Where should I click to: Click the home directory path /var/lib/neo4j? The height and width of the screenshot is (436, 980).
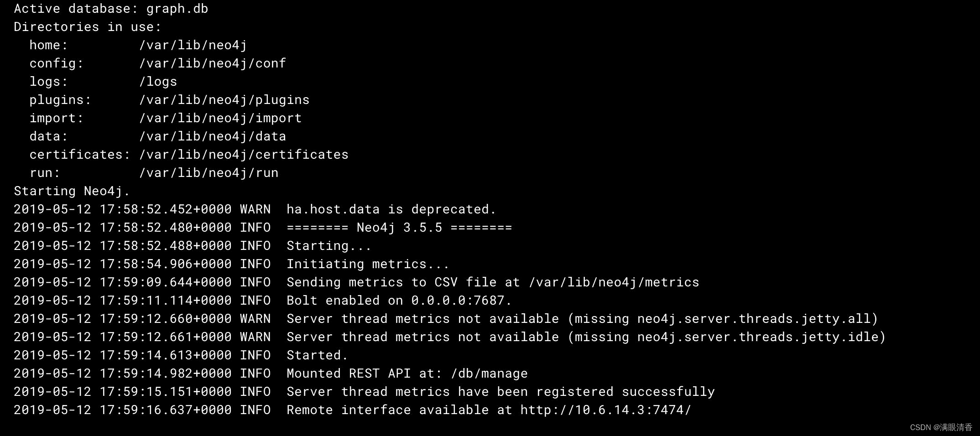pos(193,45)
